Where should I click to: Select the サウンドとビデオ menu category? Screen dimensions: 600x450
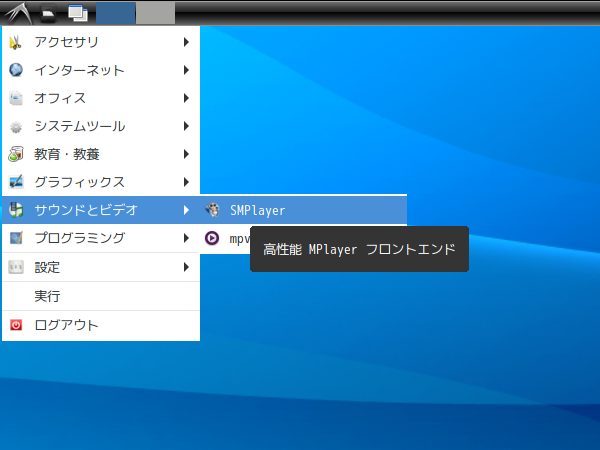tap(101, 210)
